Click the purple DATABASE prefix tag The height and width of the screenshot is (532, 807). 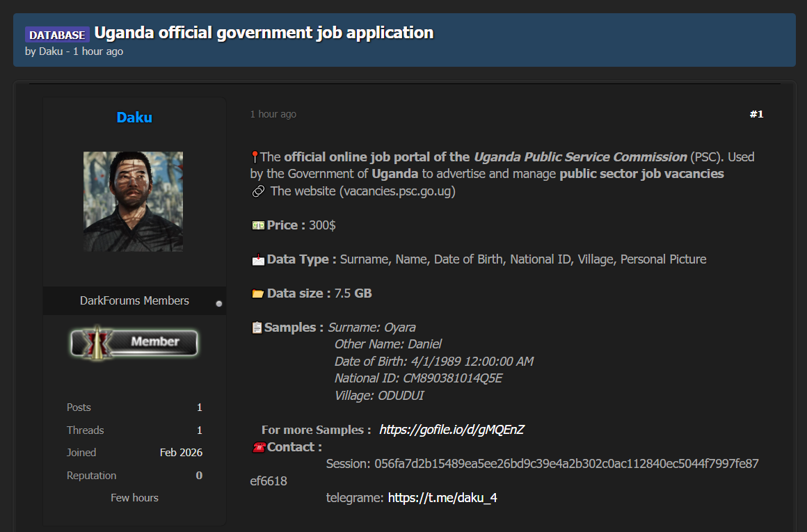pyautogui.click(x=57, y=35)
